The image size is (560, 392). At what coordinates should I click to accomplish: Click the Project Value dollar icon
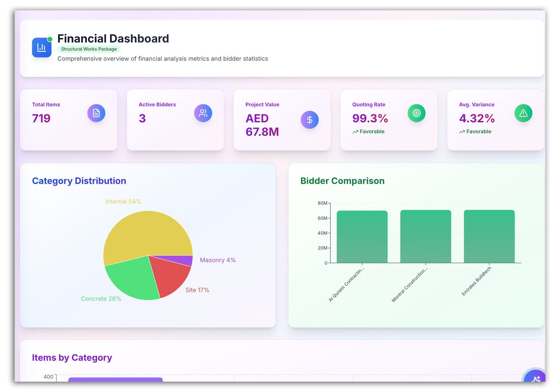[310, 120]
